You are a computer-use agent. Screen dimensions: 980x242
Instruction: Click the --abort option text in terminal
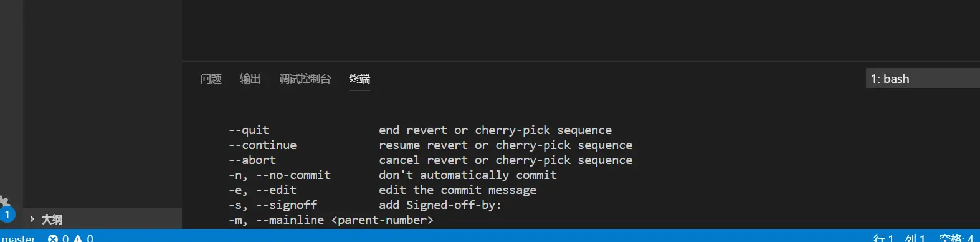(252, 160)
